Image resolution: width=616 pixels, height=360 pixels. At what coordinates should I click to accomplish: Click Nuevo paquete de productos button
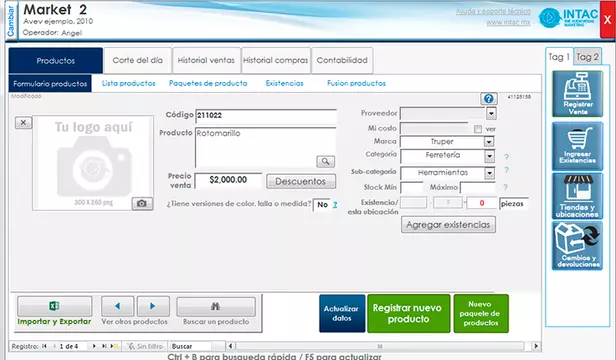pyautogui.click(x=481, y=314)
